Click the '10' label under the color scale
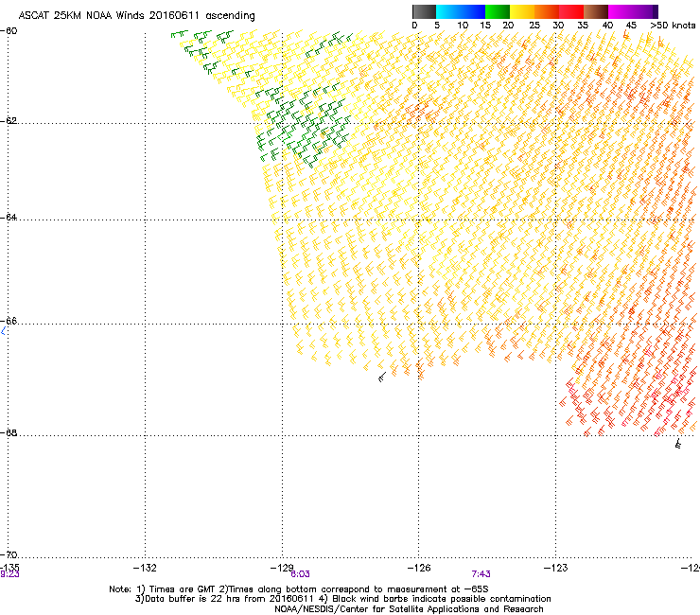 pos(463,26)
